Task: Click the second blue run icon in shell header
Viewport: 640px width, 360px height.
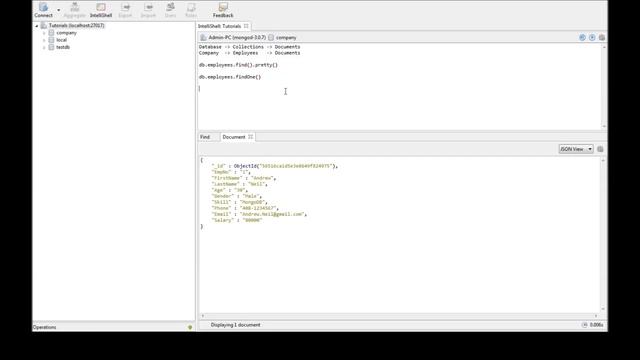Action: tap(592, 38)
